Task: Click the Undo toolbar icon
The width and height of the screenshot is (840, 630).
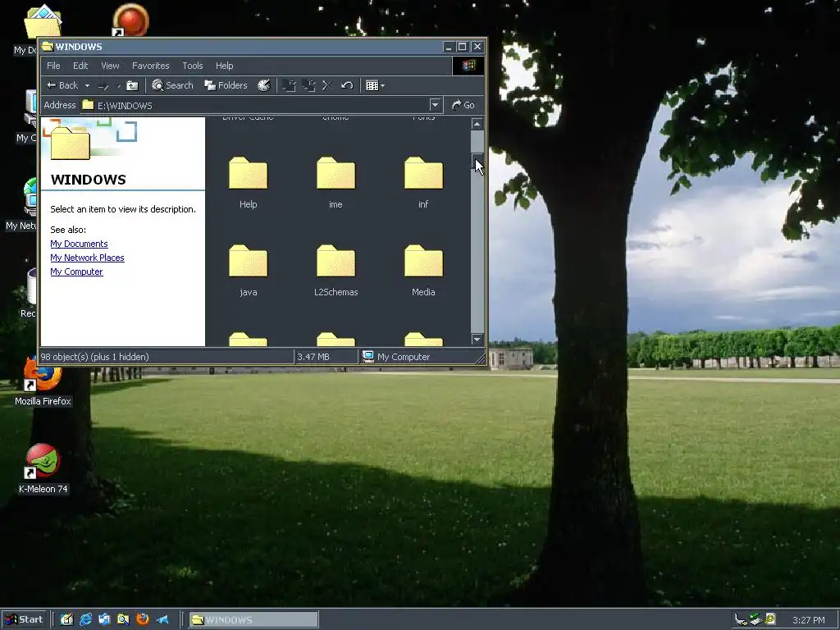Action: [347, 85]
